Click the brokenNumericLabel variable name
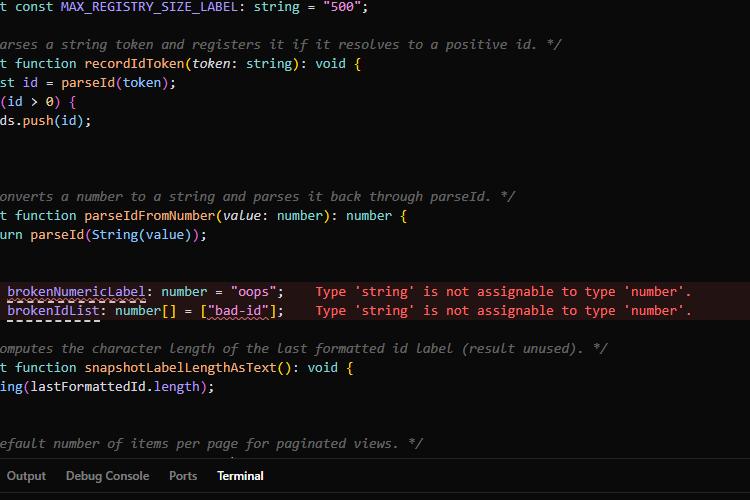The width and height of the screenshot is (750, 500). pyautogui.click(x=76, y=291)
